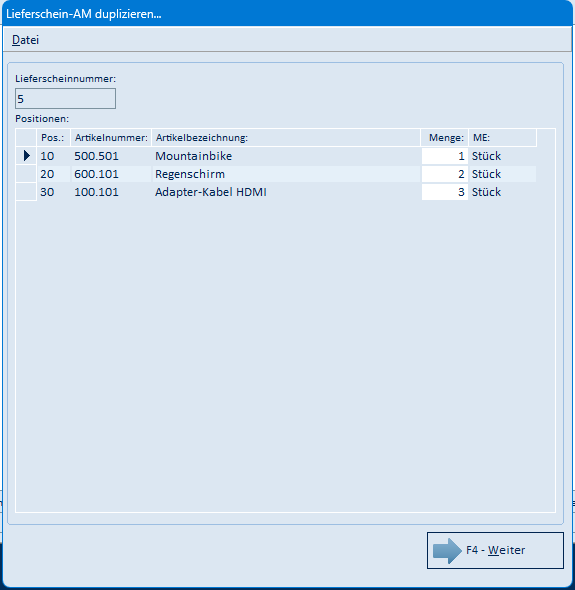Click the F4 - Weiter button
575x590 pixels.
tap(495, 550)
